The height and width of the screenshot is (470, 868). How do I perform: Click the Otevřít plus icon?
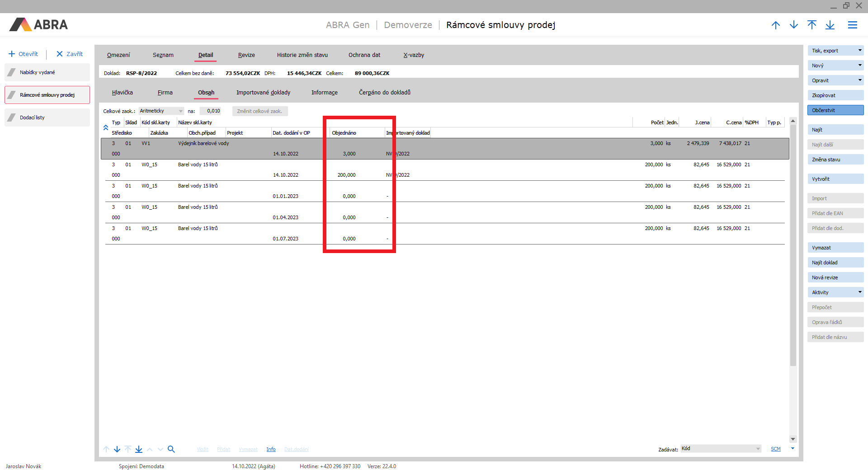12,54
